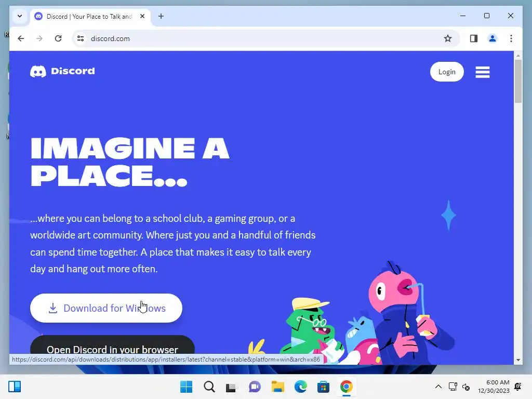532x399 pixels.
Task: Close the Discord tab
Action: point(142,16)
